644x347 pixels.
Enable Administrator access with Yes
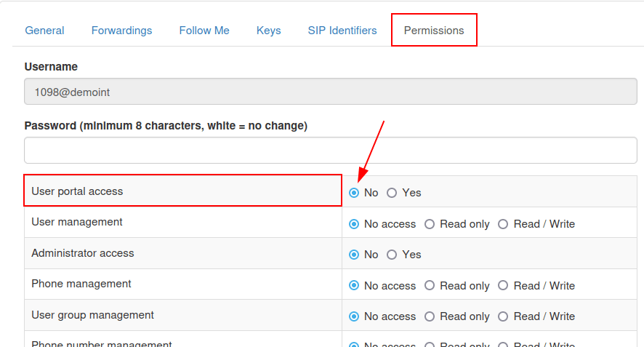coord(393,255)
